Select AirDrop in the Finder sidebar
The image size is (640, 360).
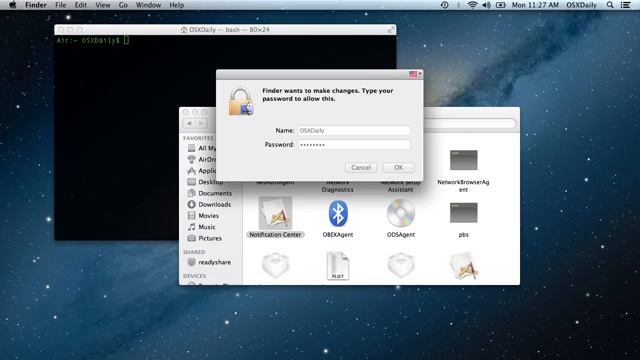click(x=202, y=160)
